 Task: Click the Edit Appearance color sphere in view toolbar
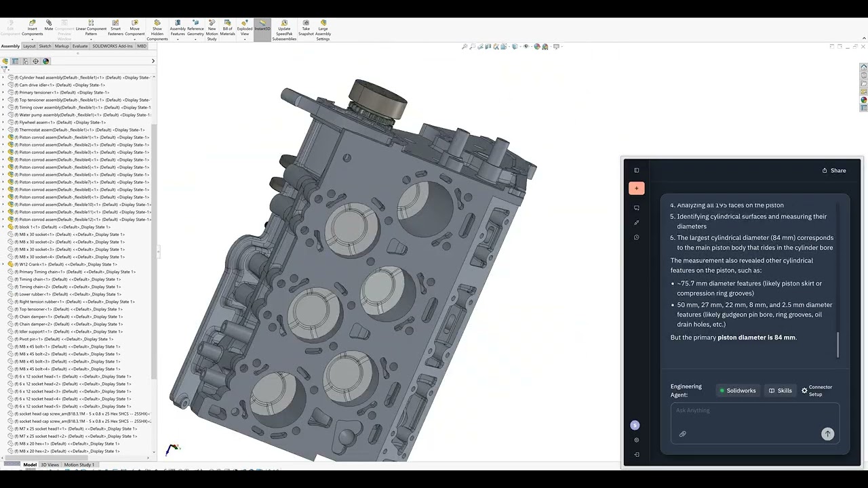[537, 47]
